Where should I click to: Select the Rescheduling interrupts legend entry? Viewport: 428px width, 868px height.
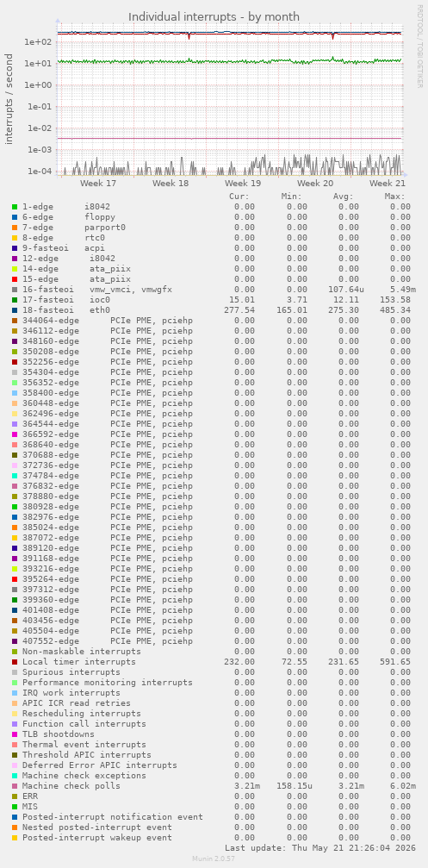point(81,714)
